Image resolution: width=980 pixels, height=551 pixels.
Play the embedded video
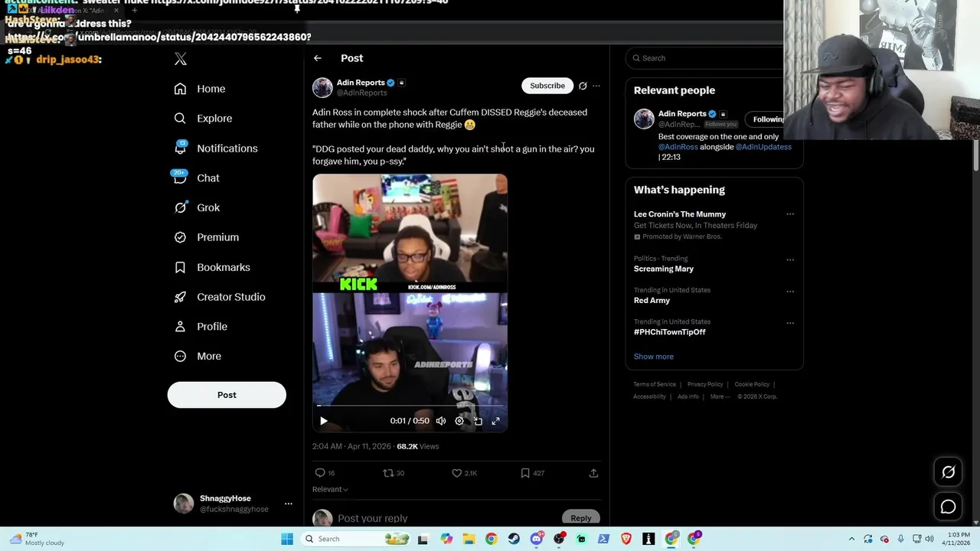click(x=324, y=421)
